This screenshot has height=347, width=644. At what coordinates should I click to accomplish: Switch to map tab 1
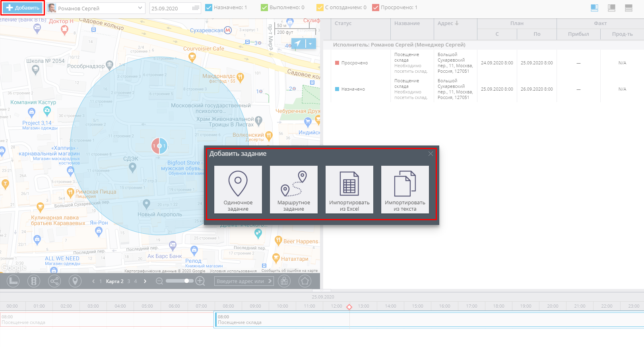point(101,281)
